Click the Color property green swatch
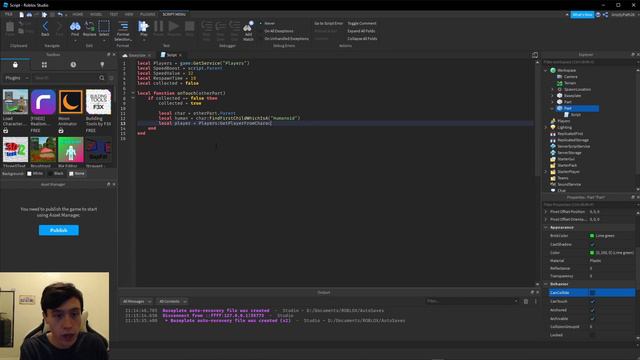 [592, 253]
